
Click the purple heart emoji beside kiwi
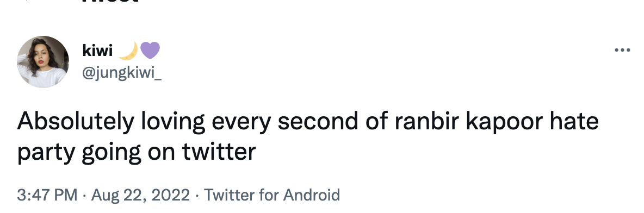click(150, 51)
